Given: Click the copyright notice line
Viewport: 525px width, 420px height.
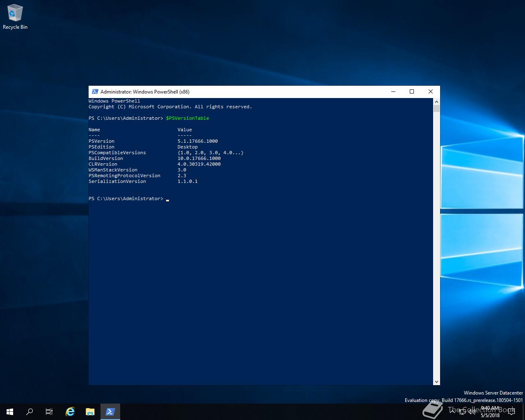Looking at the screenshot, I should tap(170, 107).
